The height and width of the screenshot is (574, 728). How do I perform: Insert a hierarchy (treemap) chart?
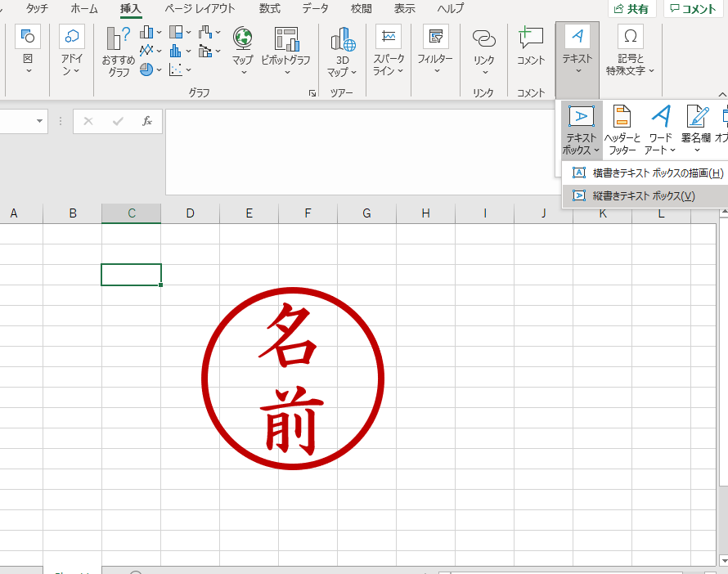176,32
